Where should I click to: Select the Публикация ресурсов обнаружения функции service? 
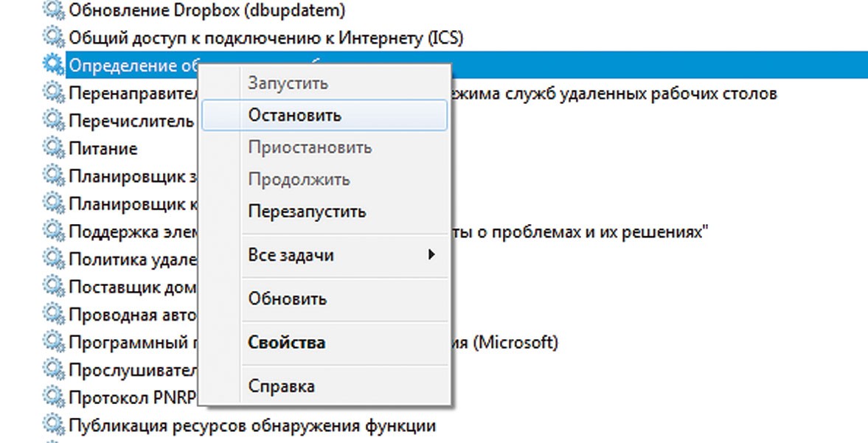[x=251, y=425]
